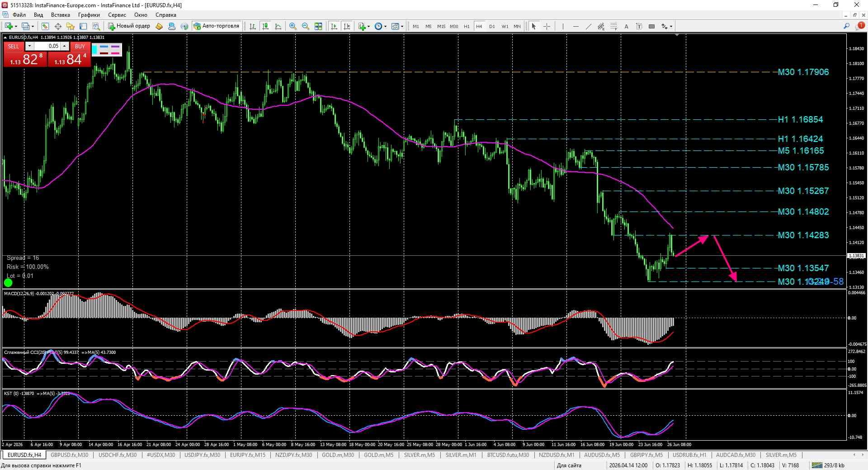Expand new chart dropdown arrow
Viewport: 868px width, 470px height.
tap(16, 26)
